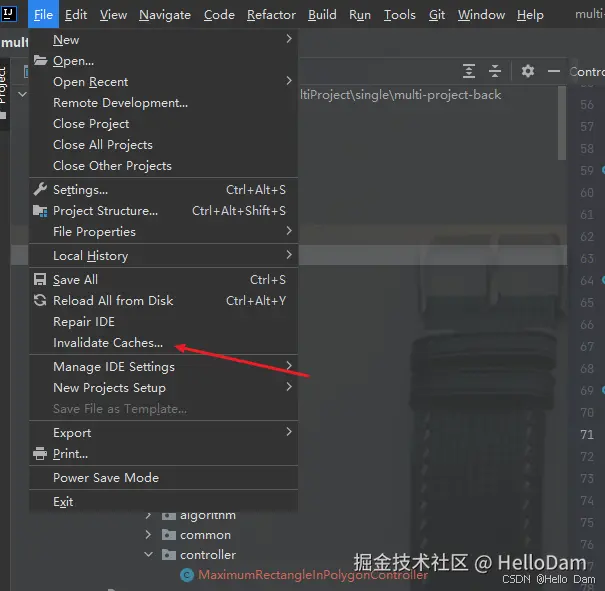Click the algorithm folder icon
The width and height of the screenshot is (605, 591).
169,515
